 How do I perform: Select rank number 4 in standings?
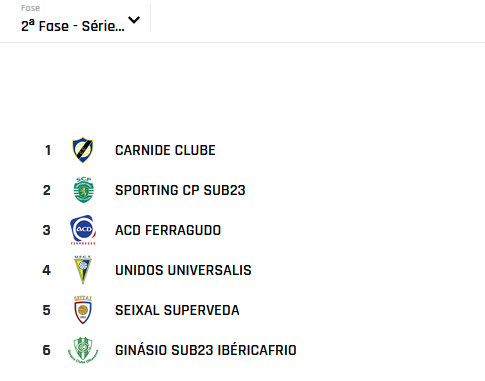click(x=47, y=270)
